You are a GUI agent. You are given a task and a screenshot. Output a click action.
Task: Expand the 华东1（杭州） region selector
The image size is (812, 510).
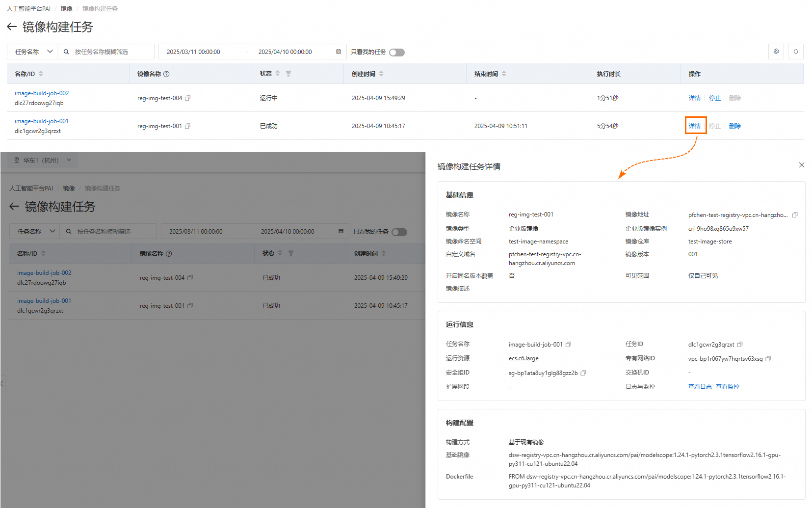[x=42, y=160]
